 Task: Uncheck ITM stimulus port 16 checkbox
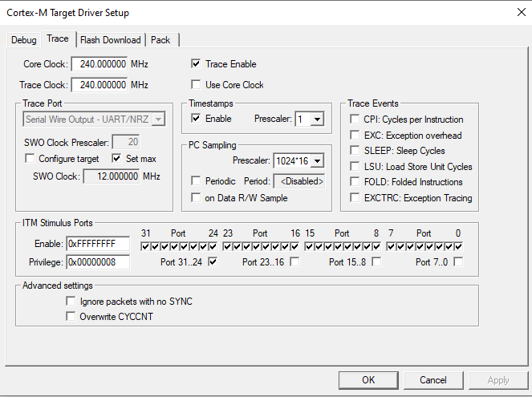click(x=295, y=246)
